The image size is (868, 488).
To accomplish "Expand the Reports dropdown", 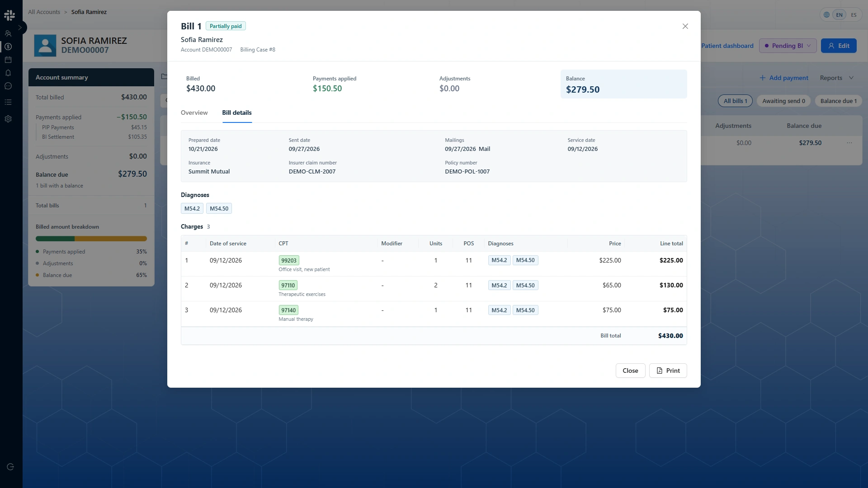I will tap(837, 78).
